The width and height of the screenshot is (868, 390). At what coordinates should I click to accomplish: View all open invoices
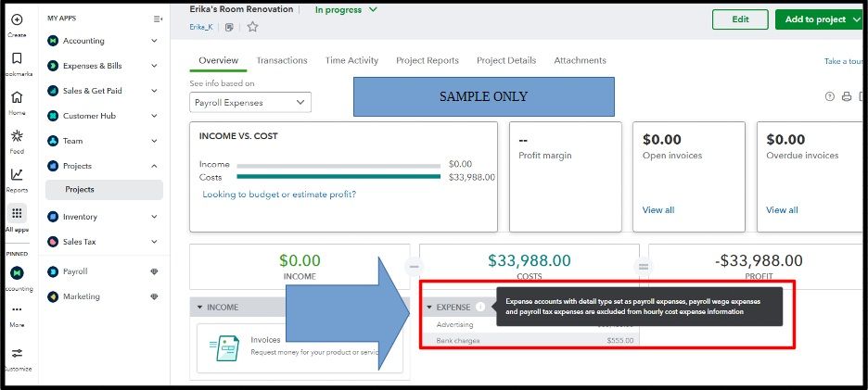[x=658, y=210]
